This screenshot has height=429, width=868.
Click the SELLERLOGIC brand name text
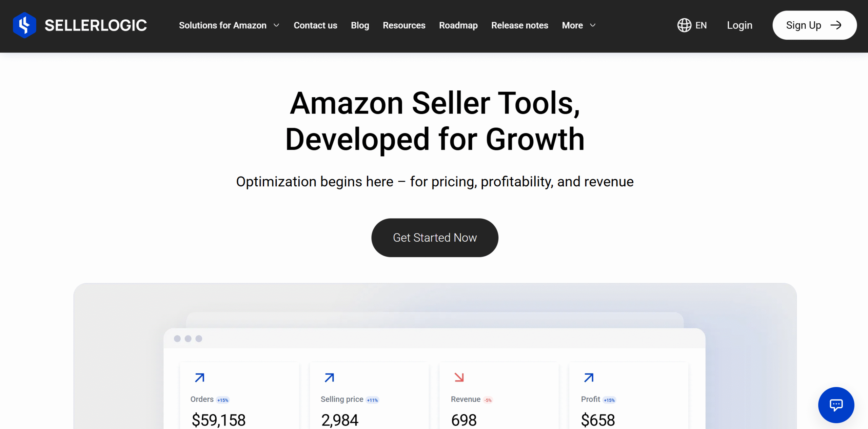pos(96,25)
